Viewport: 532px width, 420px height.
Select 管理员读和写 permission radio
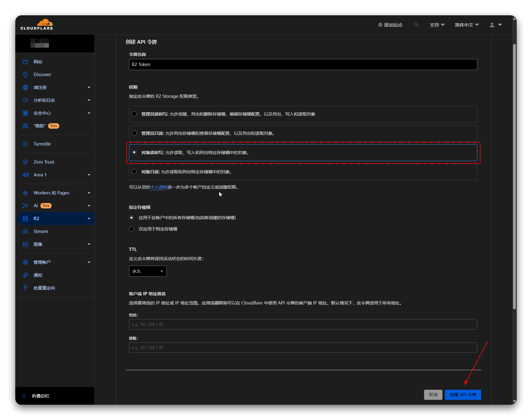click(134, 114)
